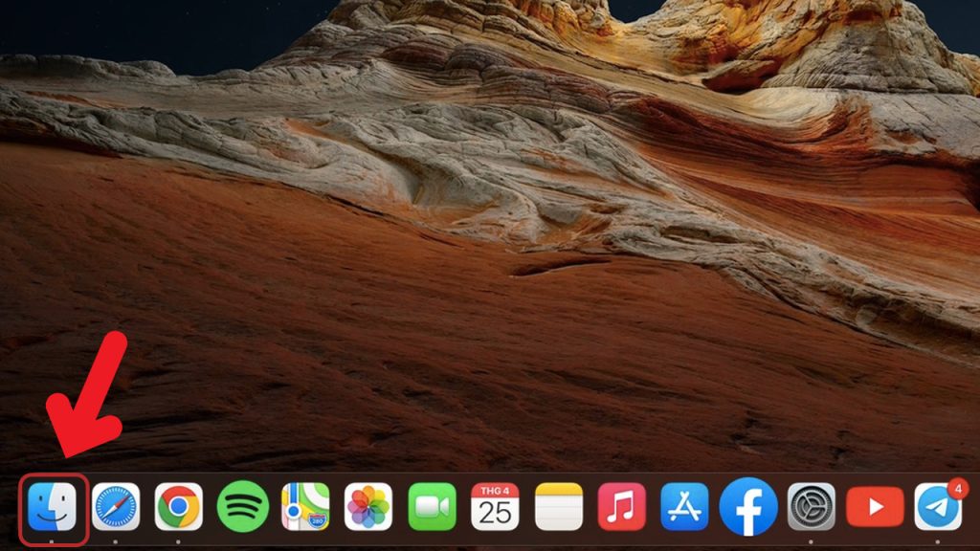The image size is (980, 551).
Task: Open the Photos app
Action: pyautogui.click(x=368, y=506)
